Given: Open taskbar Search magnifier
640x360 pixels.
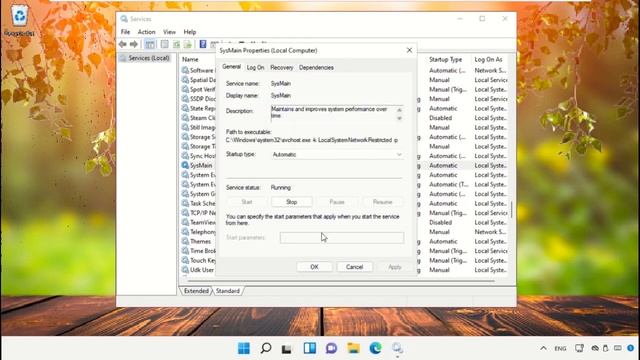Looking at the screenshot, I should (x=266, y=348).
